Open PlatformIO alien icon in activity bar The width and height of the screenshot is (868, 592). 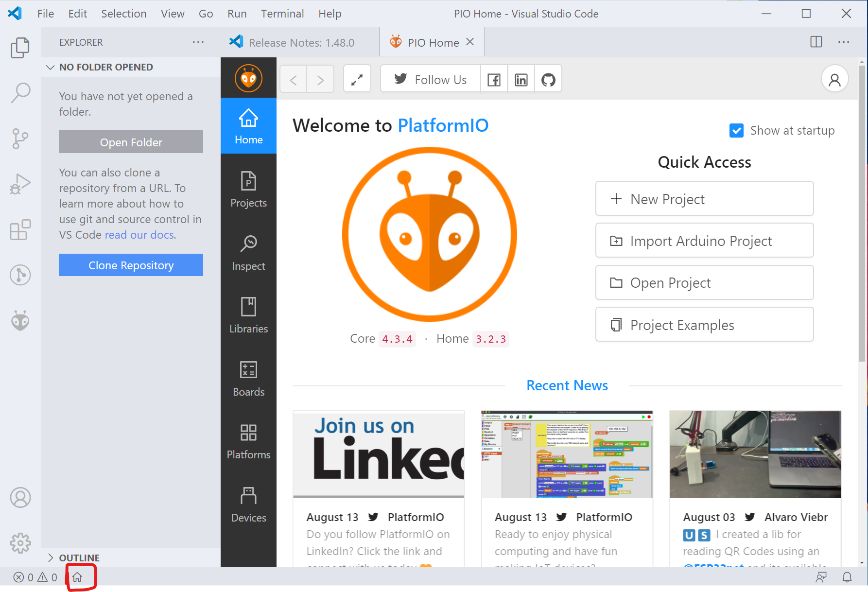20,321
